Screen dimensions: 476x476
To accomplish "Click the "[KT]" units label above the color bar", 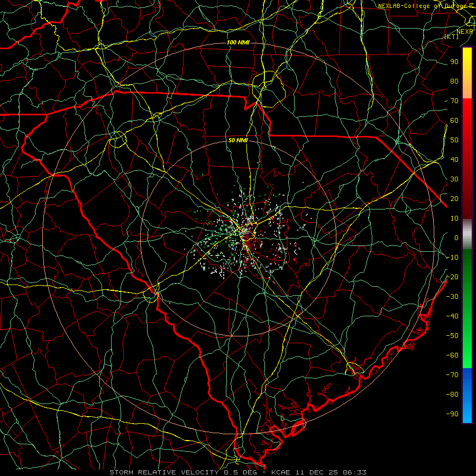I will (452, 36).
